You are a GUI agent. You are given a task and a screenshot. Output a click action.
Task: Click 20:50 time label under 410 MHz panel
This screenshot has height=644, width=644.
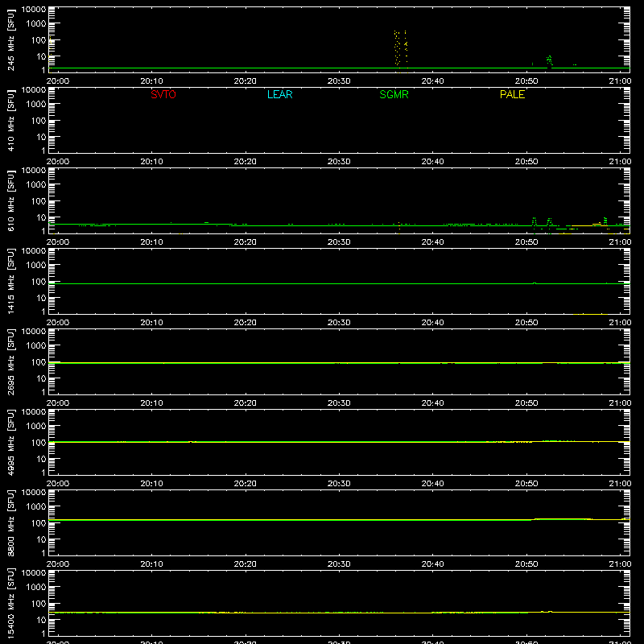tap(526, 162)
